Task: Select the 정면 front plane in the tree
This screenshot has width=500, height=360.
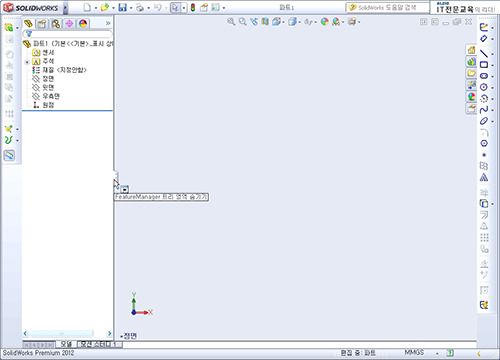Action: tap(43, 79)
